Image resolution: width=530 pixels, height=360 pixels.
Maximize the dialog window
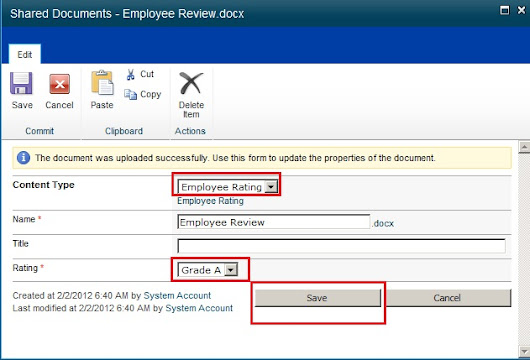505,10
